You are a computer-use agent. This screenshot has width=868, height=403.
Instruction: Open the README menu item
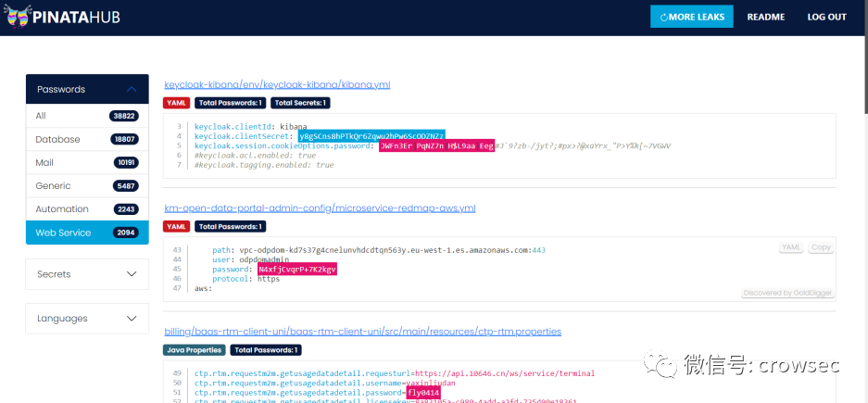click(x=765, y=18)
